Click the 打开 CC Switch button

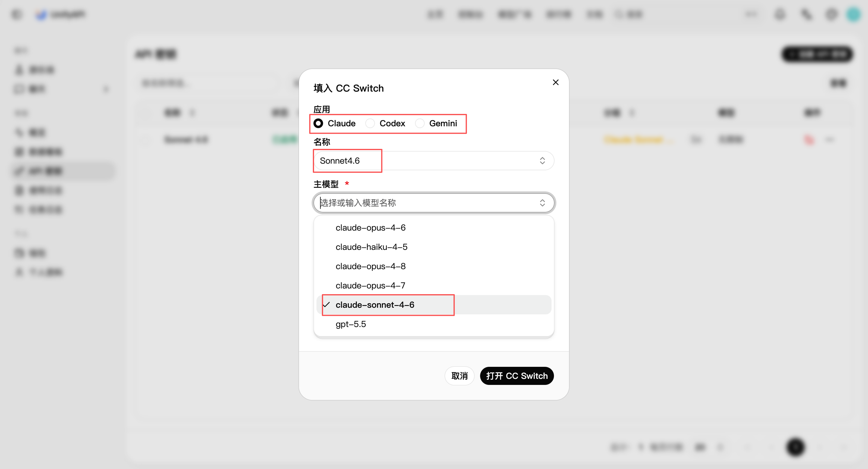coord(517,376)
